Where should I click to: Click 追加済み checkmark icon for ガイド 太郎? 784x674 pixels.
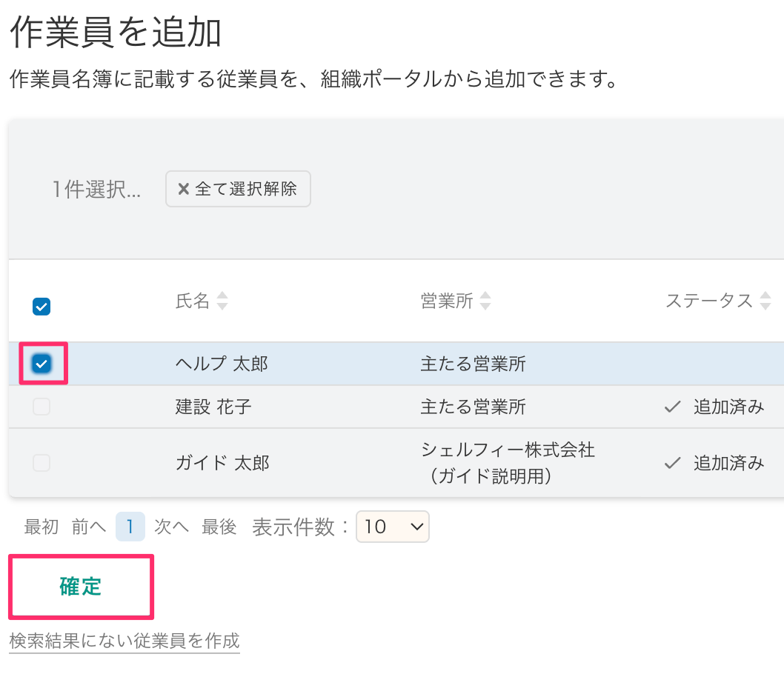[672, 463]
